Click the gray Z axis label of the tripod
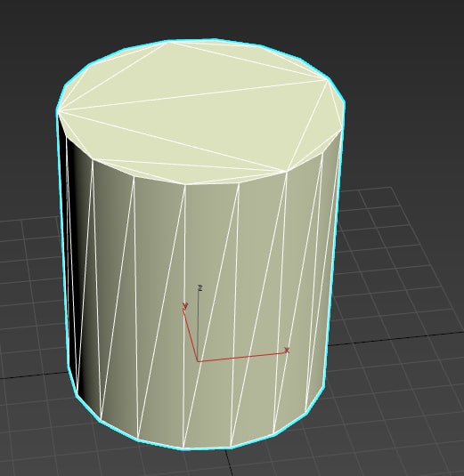Image resolution: width=464 pixels, height=476 pixels. (x=199, y=287)
